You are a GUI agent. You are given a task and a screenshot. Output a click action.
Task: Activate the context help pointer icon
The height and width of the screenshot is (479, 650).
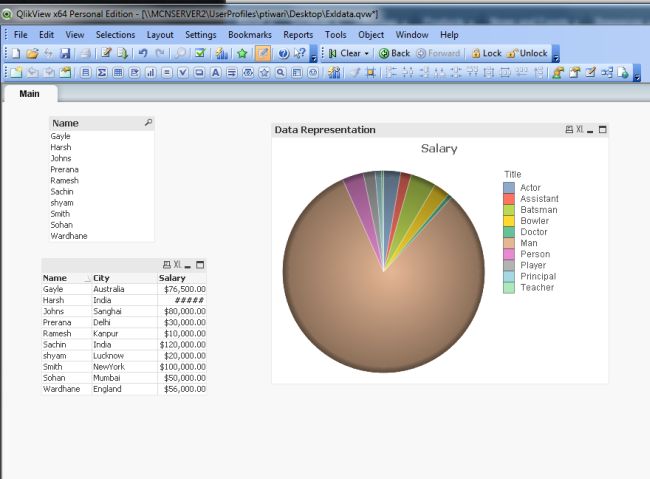click(299, 53)
